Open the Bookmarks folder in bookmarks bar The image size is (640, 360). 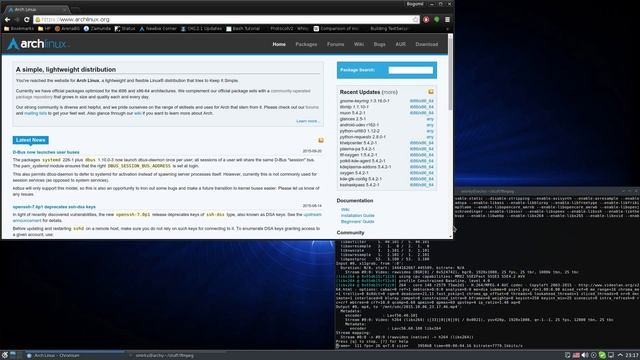click(x=19, y=29)
